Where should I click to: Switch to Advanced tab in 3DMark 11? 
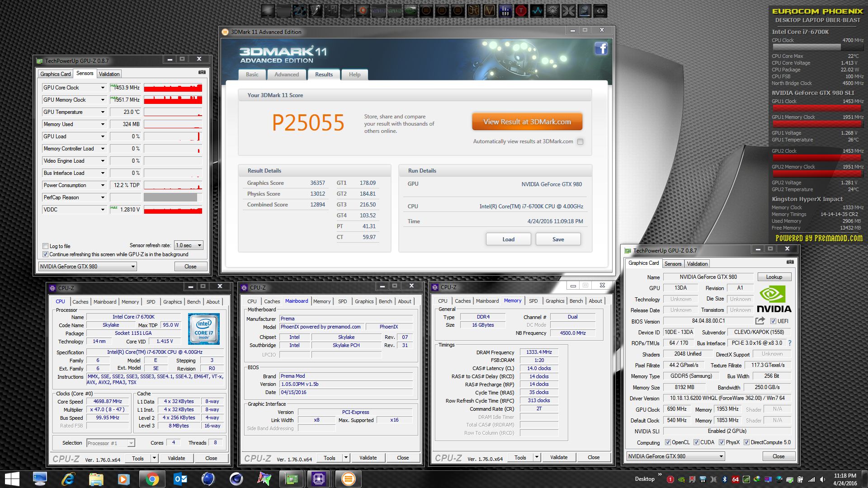[287, 75]
